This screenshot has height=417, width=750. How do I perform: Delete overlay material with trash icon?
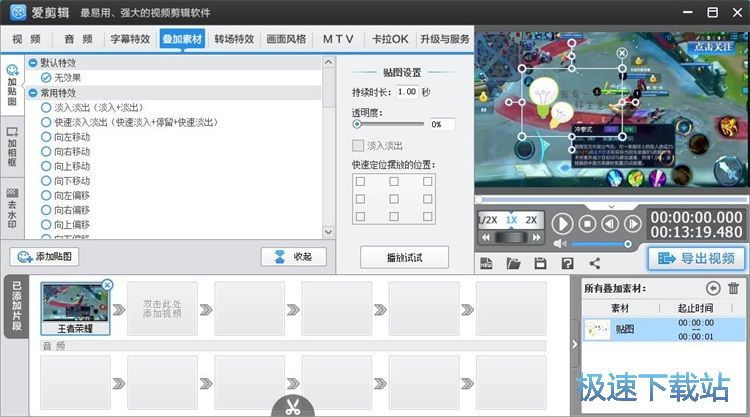(733, 288)
